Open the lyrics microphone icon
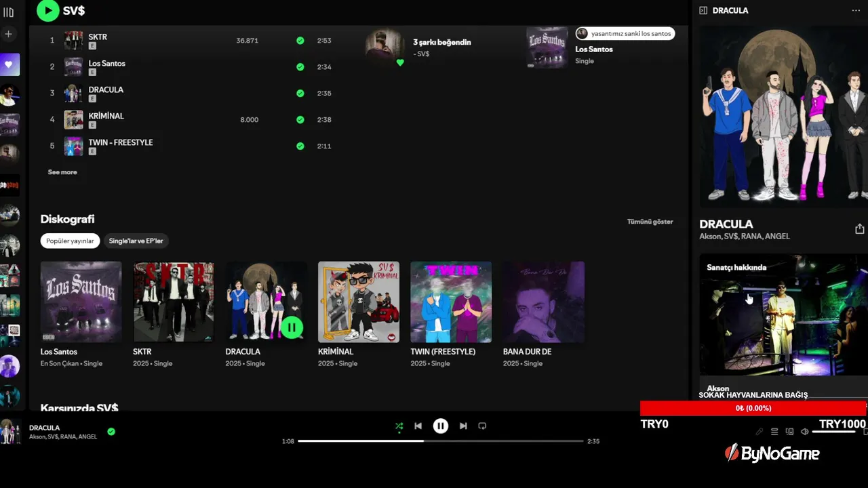The image size is (868, 488). (759, 432)
